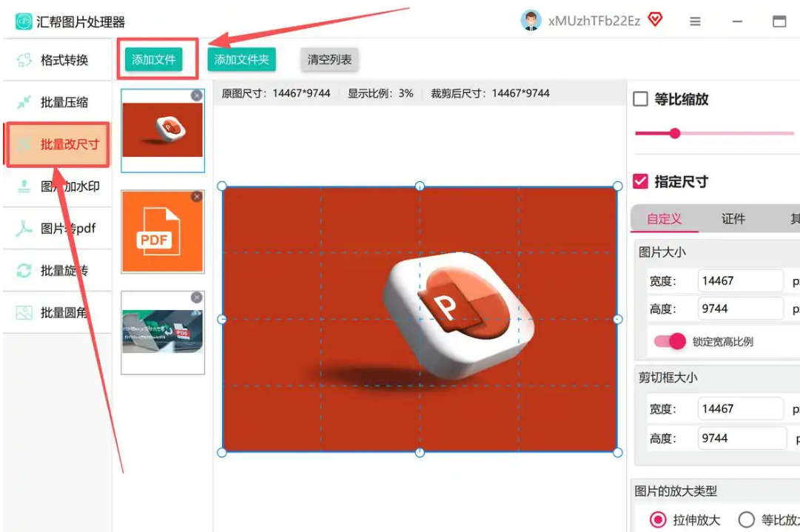Click the crop box top-right corner handle
The image size is (800, 532).
tap(617, 186)
